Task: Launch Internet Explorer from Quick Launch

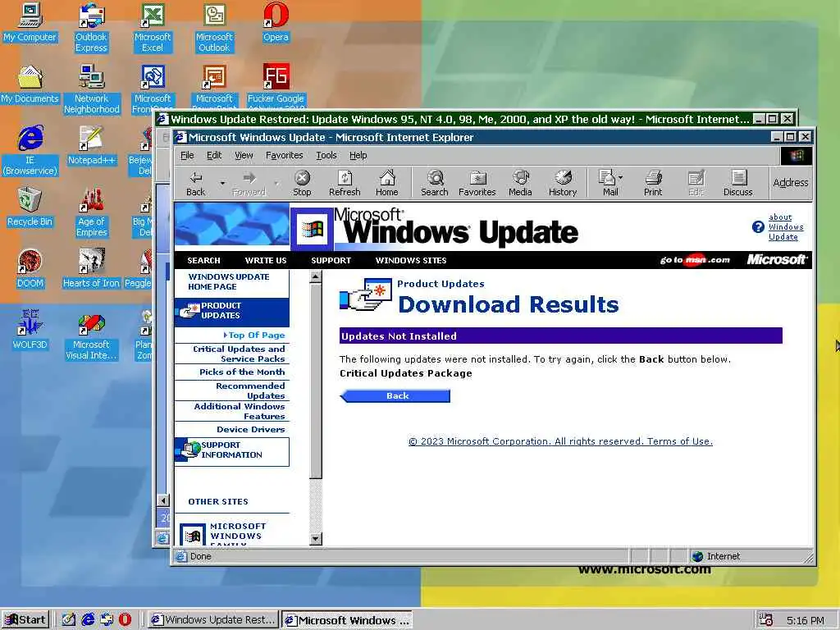Action: [88, 620]
